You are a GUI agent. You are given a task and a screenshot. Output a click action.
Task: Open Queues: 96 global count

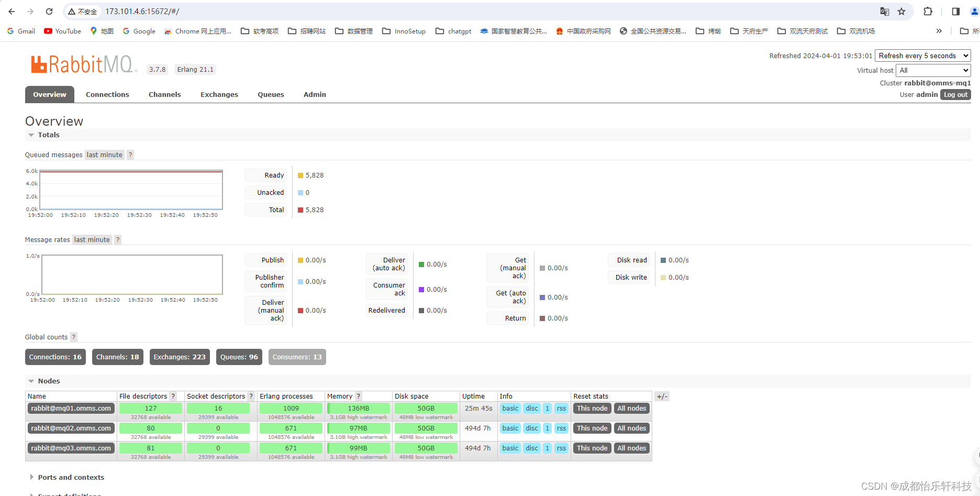point(239,357)
